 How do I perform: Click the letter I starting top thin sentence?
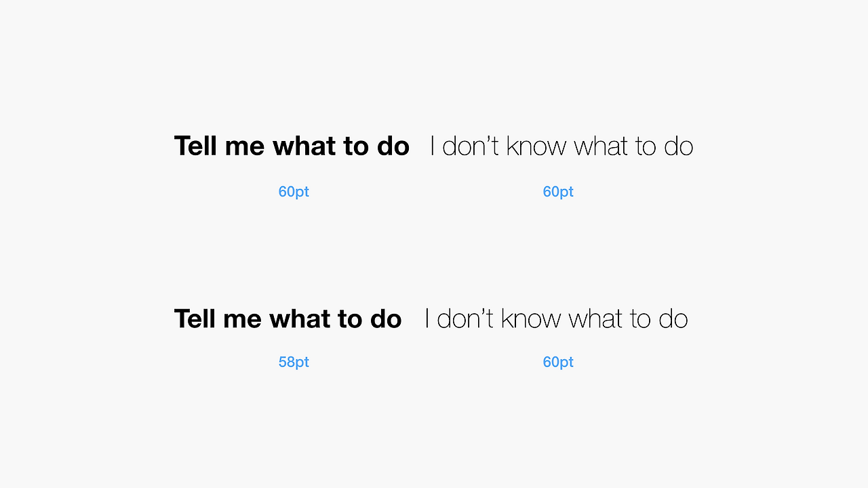pyautogui.click(x=432, y=146)
